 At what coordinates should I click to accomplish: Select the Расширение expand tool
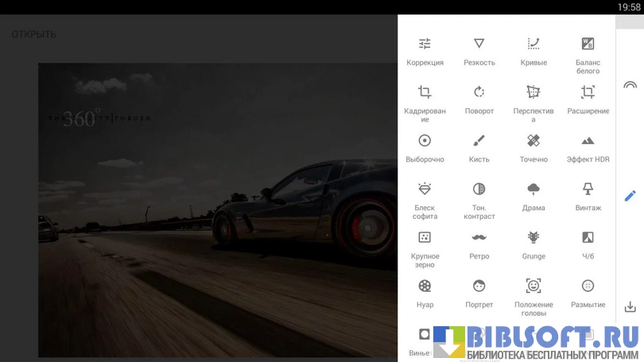(x=588, y=99)
